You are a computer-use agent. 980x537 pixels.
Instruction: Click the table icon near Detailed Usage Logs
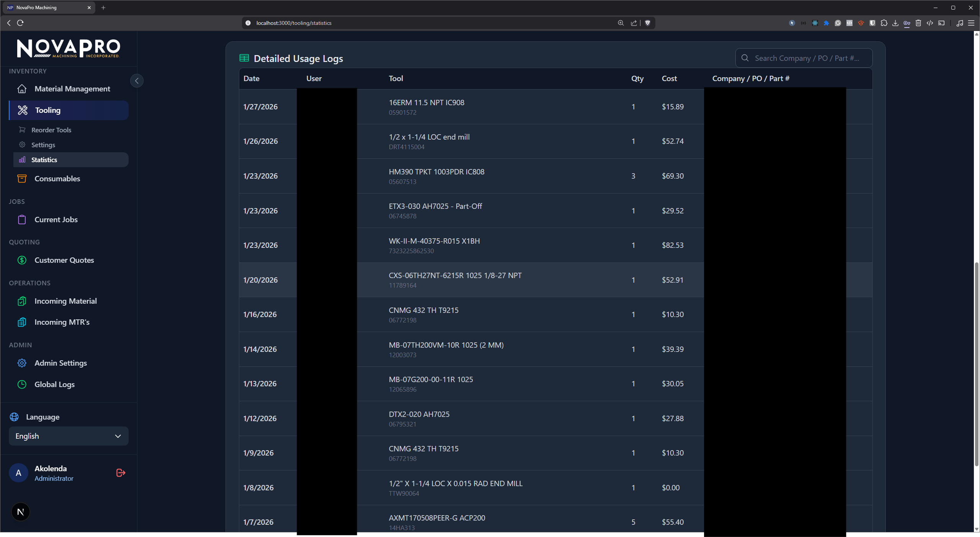click(244, 58)
